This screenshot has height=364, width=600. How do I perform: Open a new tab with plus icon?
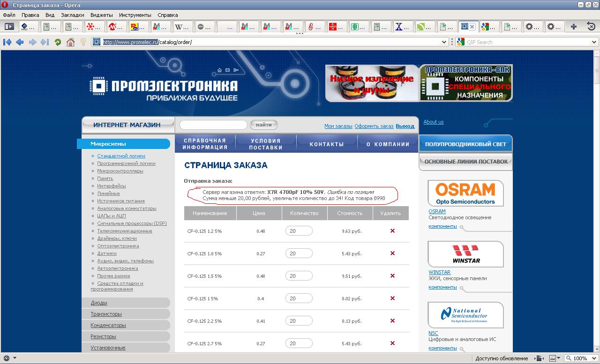point(573,27)
